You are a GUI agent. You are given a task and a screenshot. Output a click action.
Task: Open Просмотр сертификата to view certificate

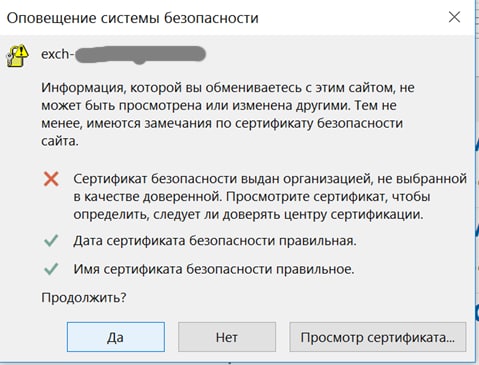[378, 337]
